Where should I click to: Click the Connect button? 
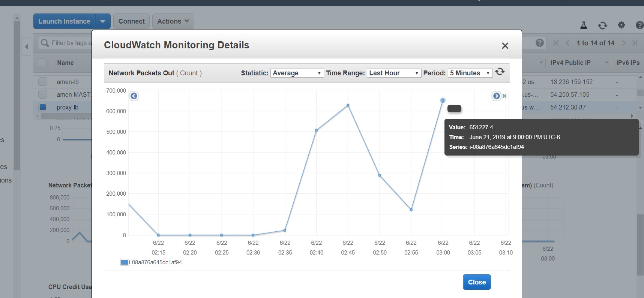click(131, 21)
